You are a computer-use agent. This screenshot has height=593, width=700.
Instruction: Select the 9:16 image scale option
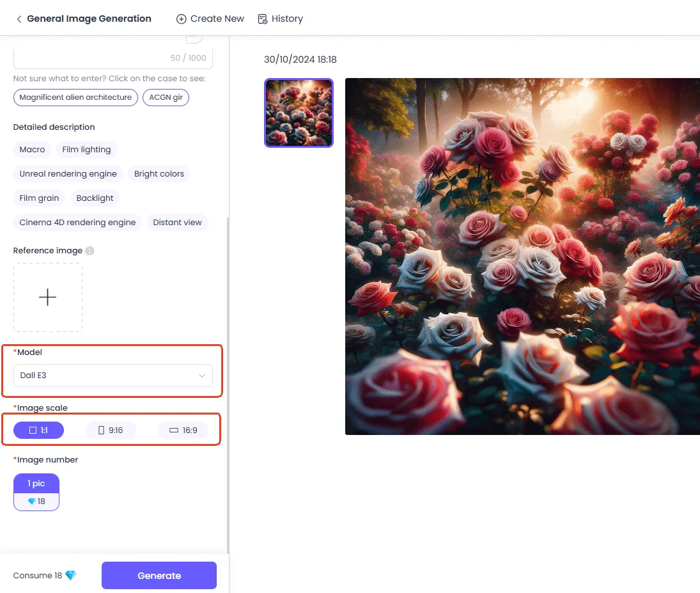(x=111, y=431)
